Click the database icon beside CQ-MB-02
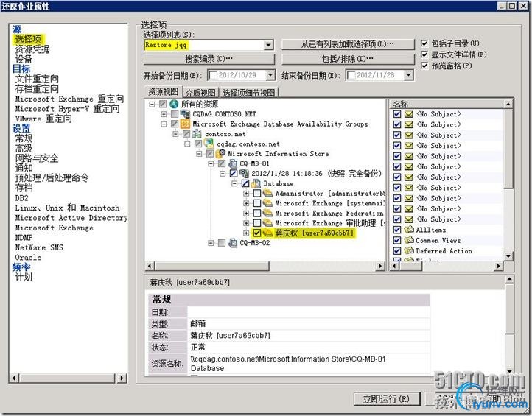 coord(233,243)
